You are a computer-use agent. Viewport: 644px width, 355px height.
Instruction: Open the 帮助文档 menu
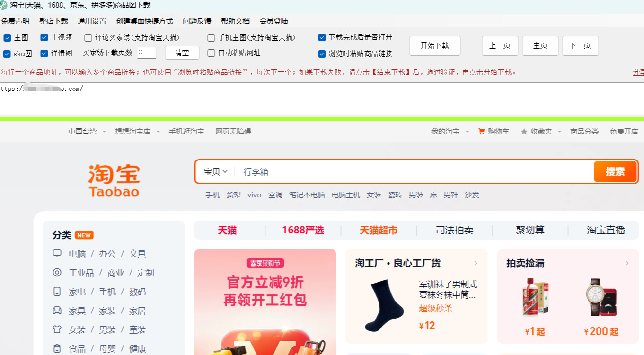tap(235, 21)
